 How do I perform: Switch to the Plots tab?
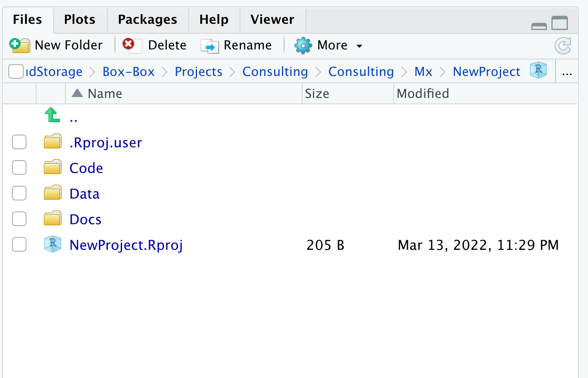tap(80, 20)
